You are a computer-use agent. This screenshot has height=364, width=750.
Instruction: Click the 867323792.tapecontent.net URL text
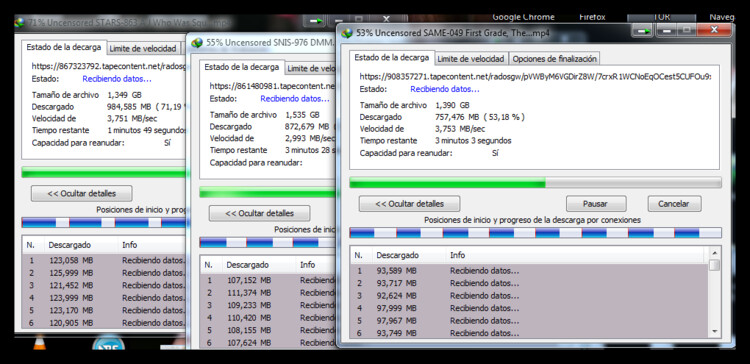pos(109,66)
